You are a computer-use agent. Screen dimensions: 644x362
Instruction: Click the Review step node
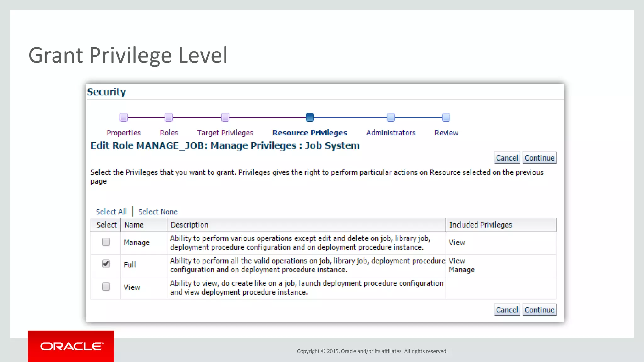pos(446,118)
